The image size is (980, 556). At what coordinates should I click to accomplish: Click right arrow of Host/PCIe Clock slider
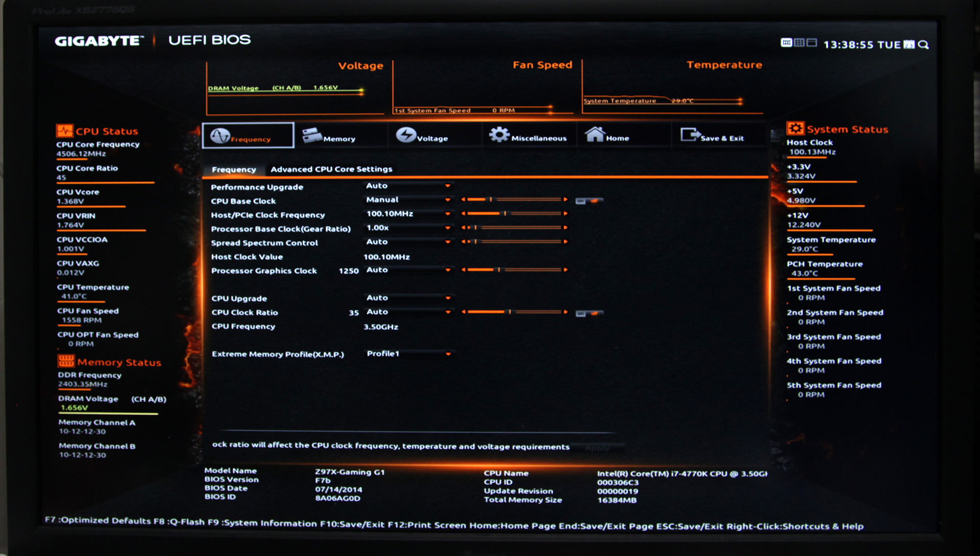(566, 214)
